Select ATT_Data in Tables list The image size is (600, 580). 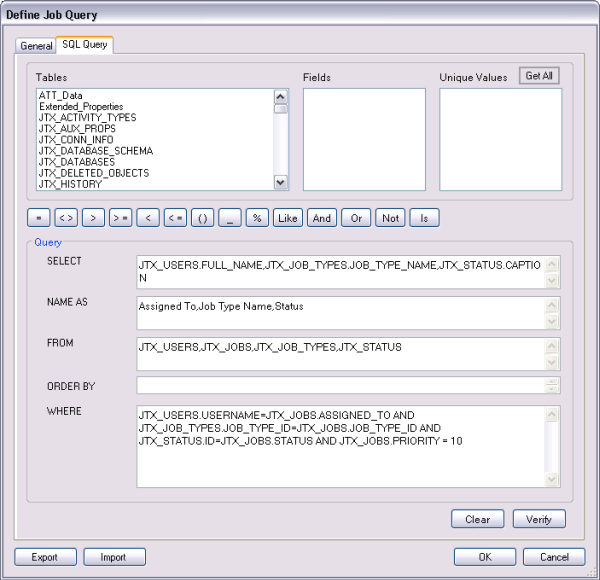click(60, 95)
